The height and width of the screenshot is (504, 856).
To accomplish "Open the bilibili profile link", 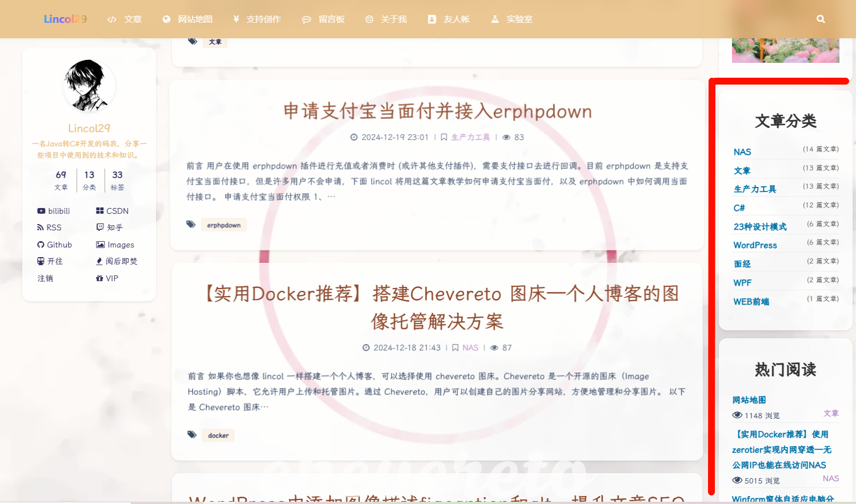I will [x=54, y=211].
